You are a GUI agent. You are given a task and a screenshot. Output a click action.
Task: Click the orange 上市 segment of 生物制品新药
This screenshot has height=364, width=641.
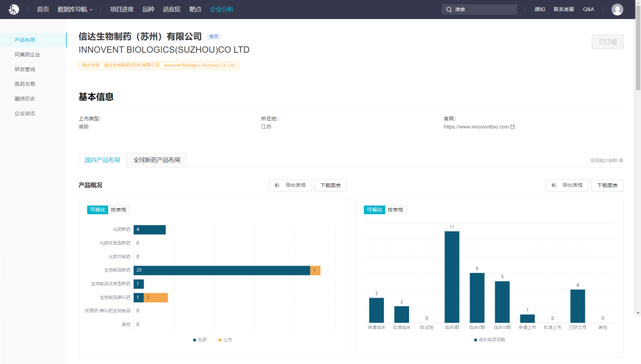pos(315,270)
